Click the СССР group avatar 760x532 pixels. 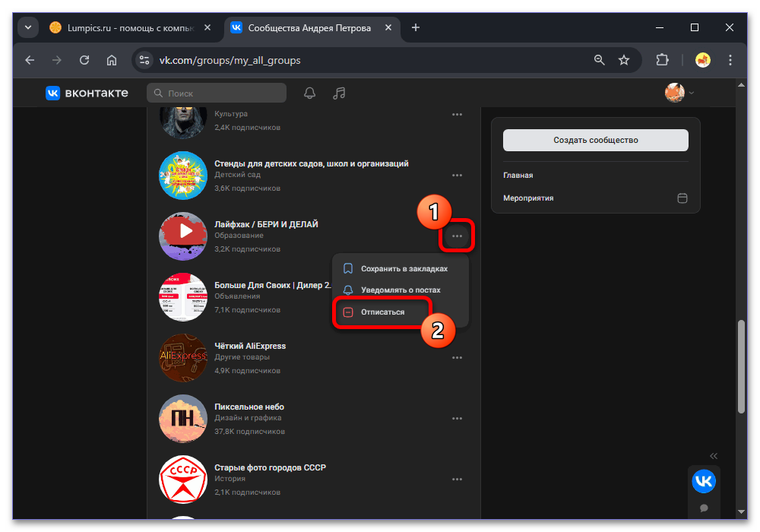click(183, 480)
